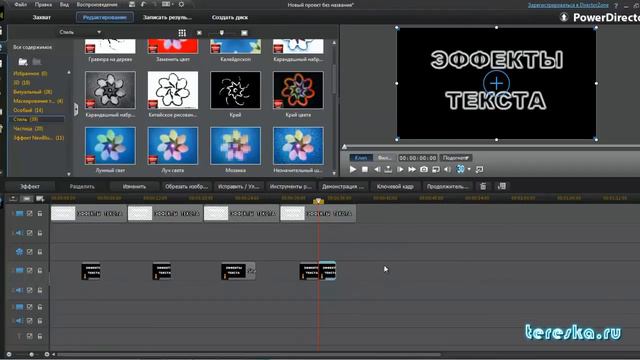Stop the preview playback

coord(365,169)
